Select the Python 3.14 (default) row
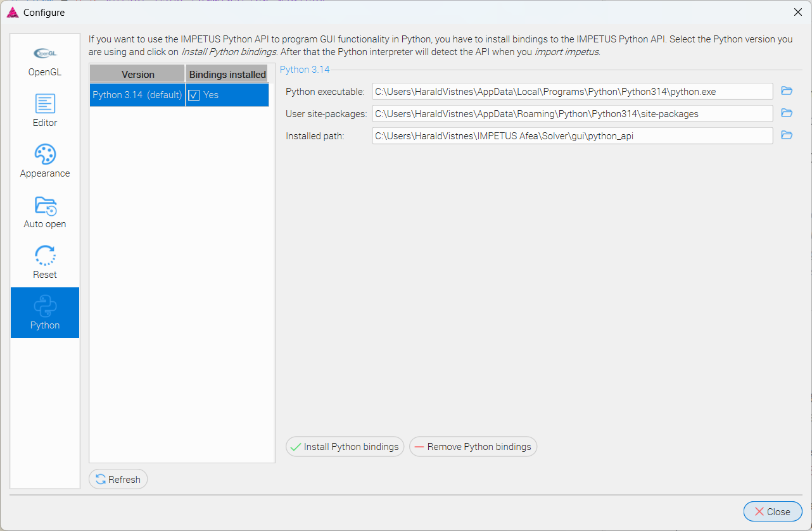 (x=137, y=95)
